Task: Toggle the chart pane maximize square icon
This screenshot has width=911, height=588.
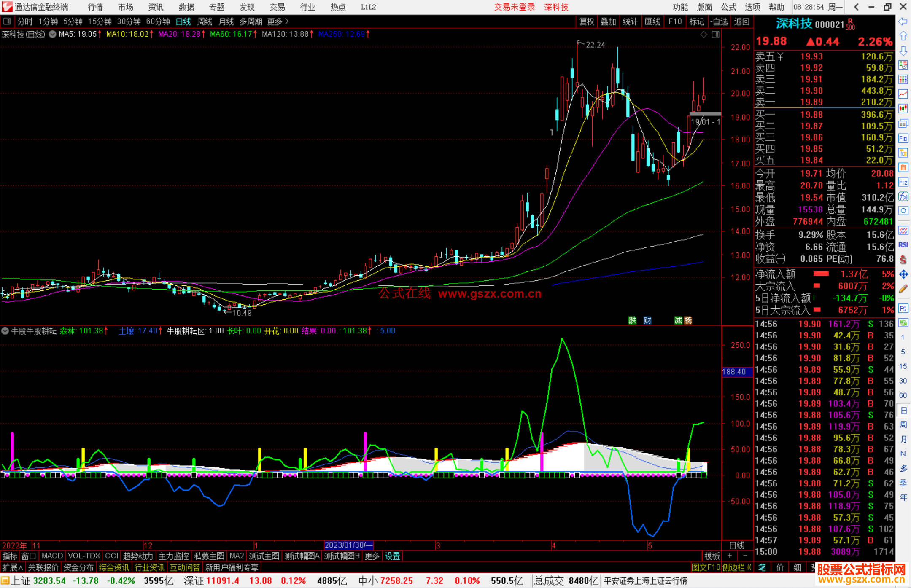Action: click(715, 35)
